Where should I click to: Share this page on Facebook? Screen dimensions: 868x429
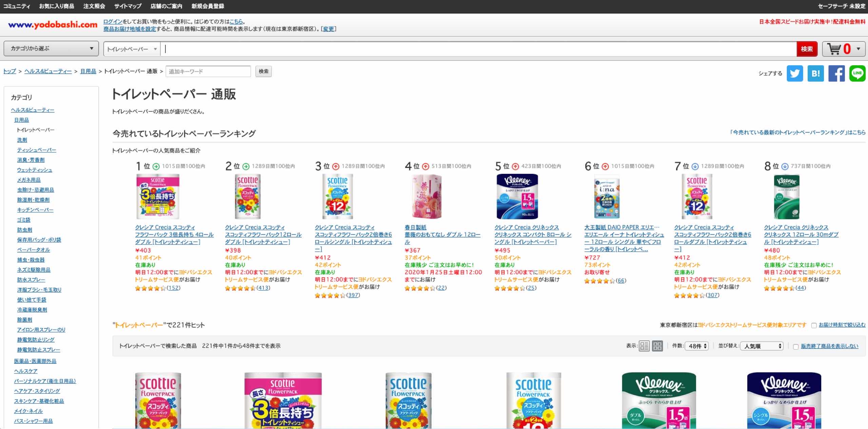[836, 73]
